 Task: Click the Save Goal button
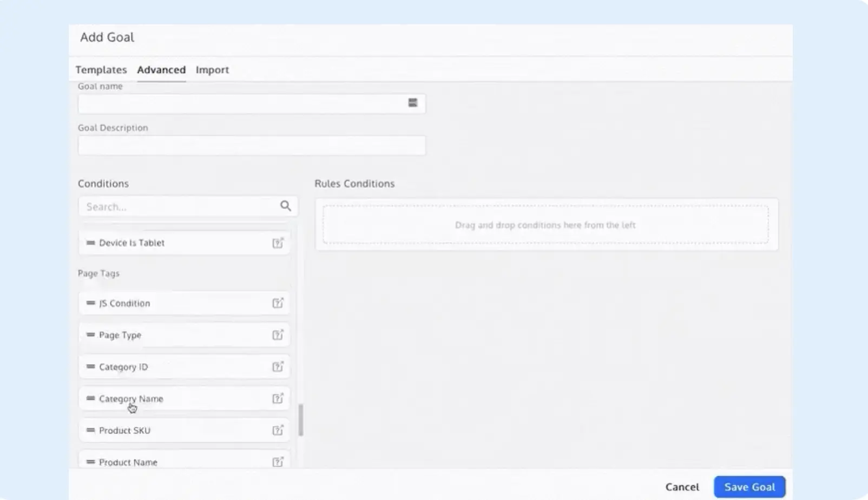(749, 487)
